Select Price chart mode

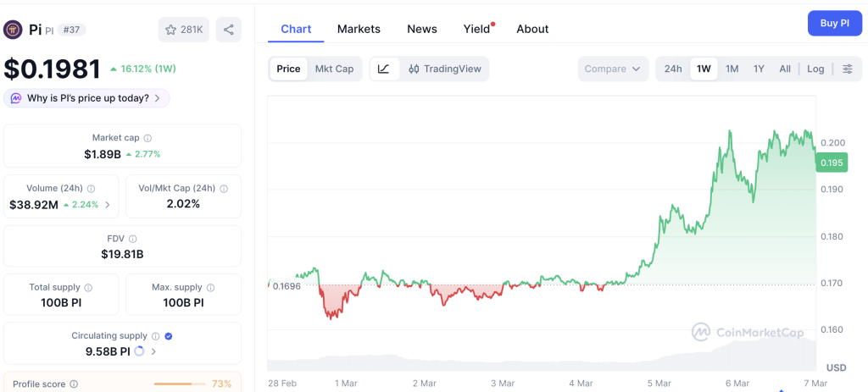(x=288, y=69)
